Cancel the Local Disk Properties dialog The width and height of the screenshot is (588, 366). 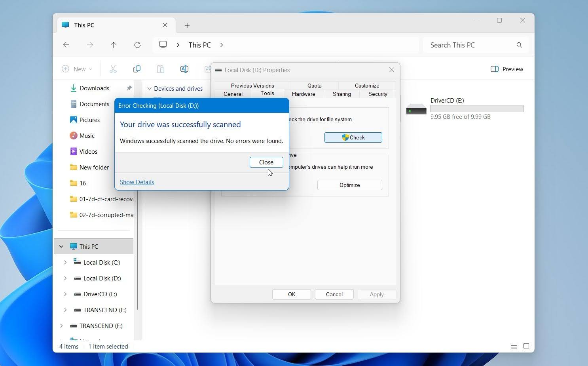[334, 294]
